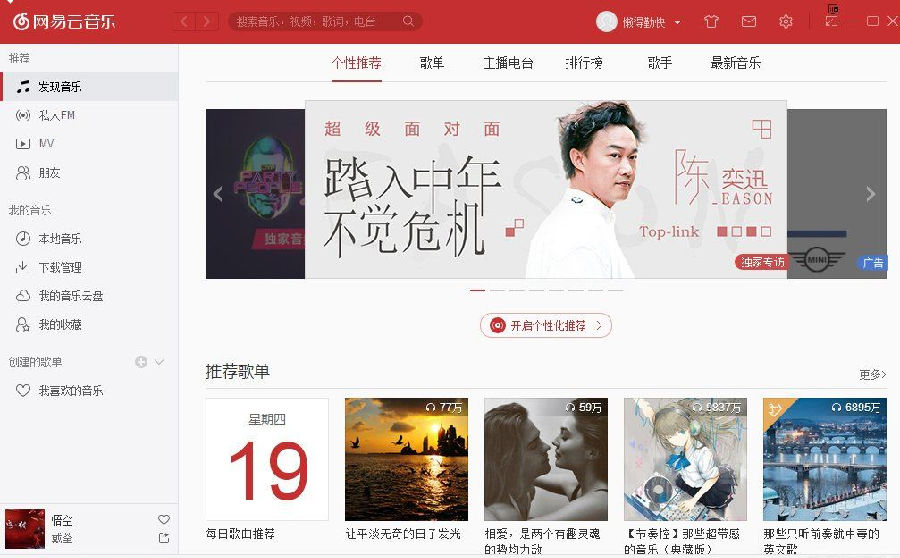Collapse the created playlists section

(x=160, y=362)
